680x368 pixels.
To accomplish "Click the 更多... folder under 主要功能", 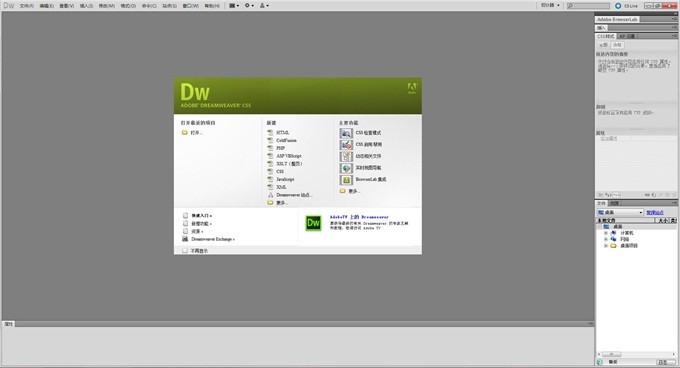I will point(343,191).
